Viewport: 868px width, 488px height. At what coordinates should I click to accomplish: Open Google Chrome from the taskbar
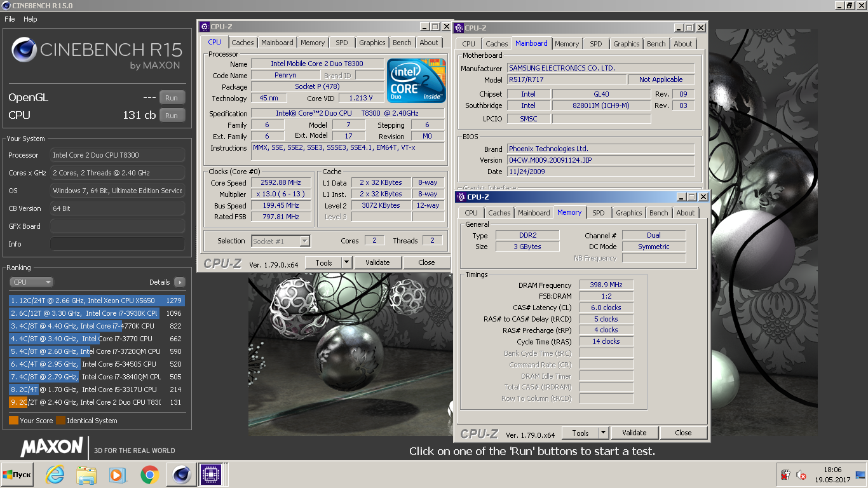pyautogui.click(x=149, y=475)
